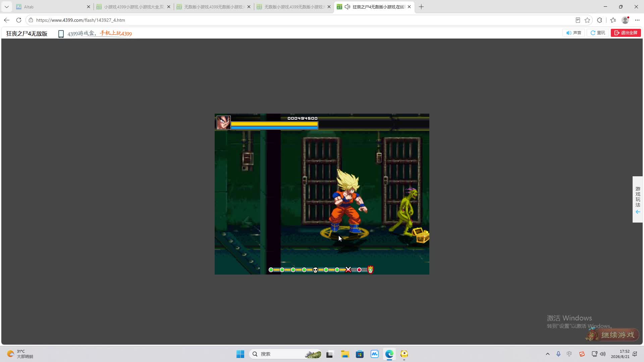The image size is (644, 362).
Task: Open Sogou input tray icon
Action: coord(582,354)
